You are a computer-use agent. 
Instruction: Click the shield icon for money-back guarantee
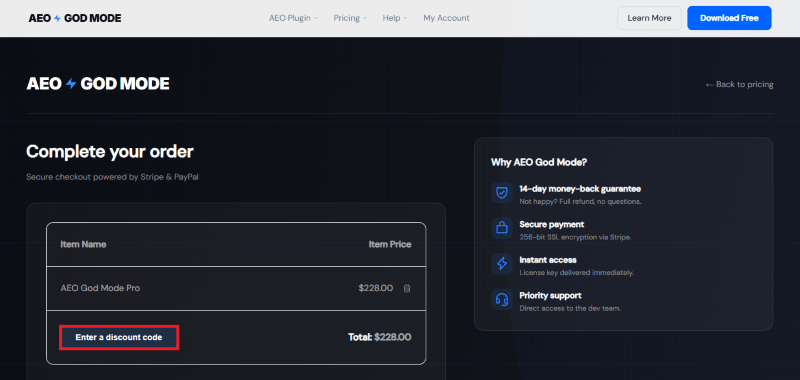502,193
